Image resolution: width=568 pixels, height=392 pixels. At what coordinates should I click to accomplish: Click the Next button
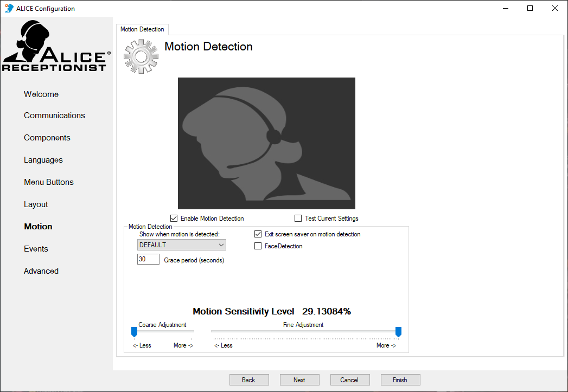coord(299,380)
